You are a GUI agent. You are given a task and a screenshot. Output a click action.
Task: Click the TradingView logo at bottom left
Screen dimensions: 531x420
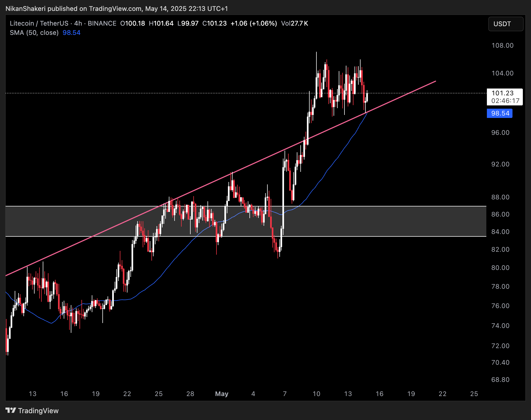pyautogui.click(x=32, y=410)
